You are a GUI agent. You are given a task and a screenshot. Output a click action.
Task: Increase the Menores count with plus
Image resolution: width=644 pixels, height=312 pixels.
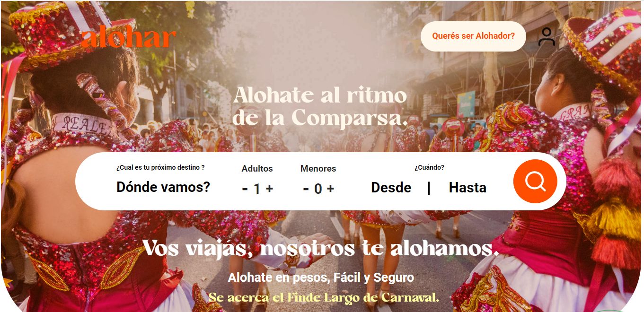pos(330,189)
